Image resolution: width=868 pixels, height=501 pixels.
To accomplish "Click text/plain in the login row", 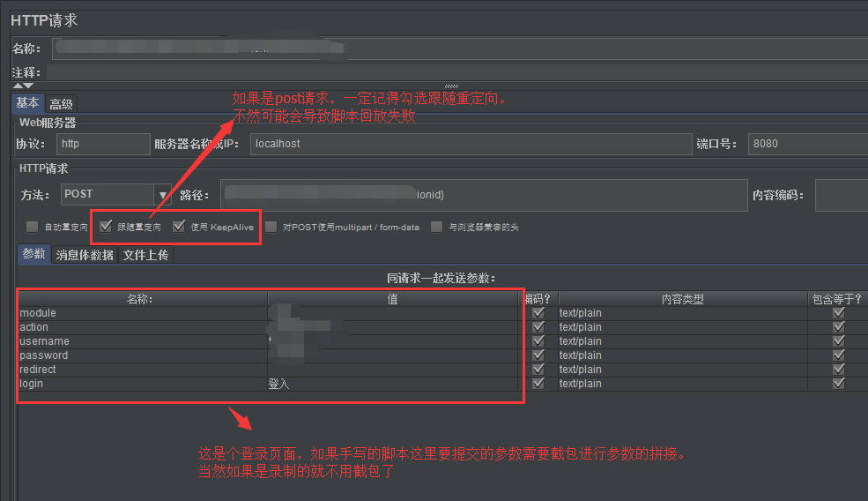I will tap(580, 384).
